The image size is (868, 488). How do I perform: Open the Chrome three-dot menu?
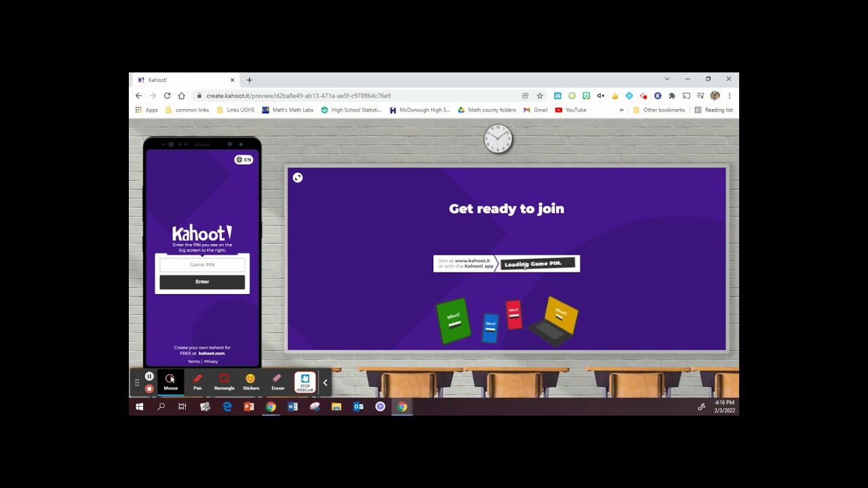coord(729,96)
